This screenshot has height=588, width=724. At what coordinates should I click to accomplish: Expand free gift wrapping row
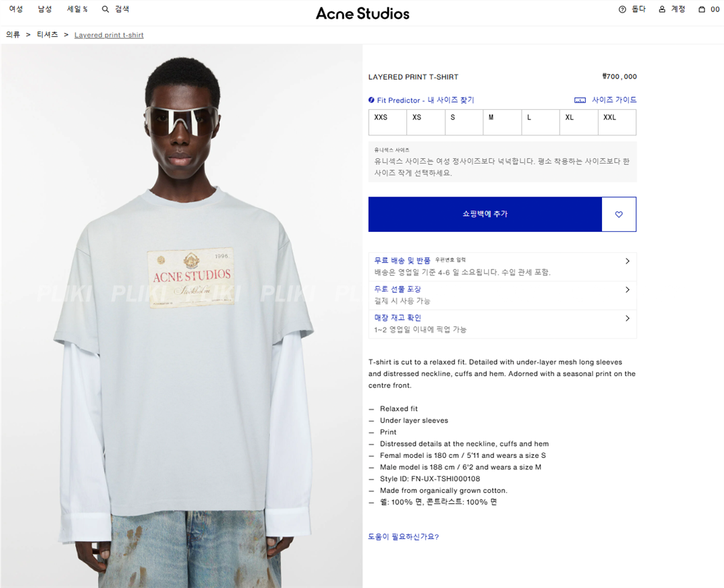502,296
